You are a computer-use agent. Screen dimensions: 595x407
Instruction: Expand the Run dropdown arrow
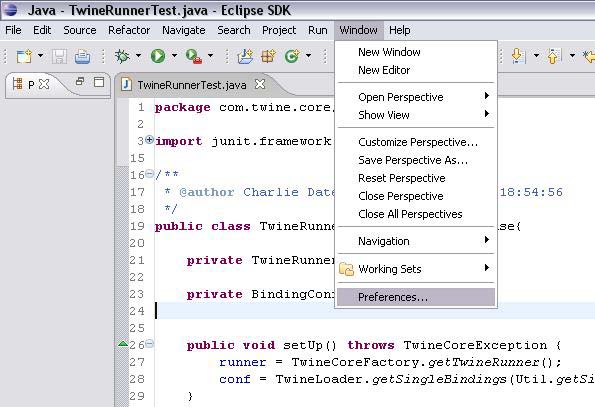[174, 57]
